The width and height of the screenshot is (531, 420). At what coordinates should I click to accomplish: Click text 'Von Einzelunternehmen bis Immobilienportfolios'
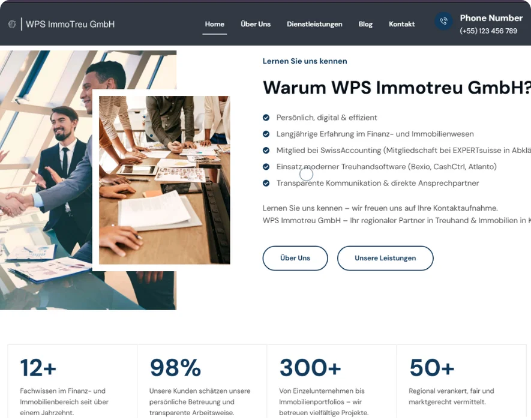coord(322,396)
